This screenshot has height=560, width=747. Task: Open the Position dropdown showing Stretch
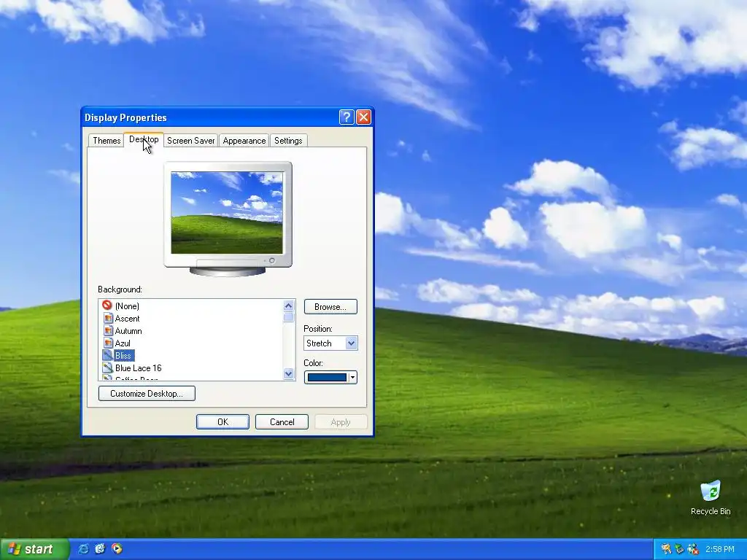pos(330,343)
